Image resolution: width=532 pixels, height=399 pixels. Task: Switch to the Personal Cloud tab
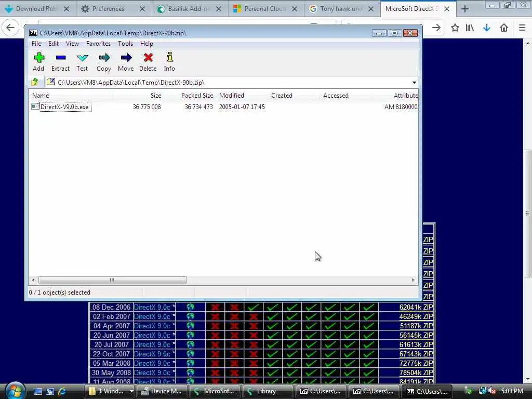pyautogui.click(x=265, y=9)
